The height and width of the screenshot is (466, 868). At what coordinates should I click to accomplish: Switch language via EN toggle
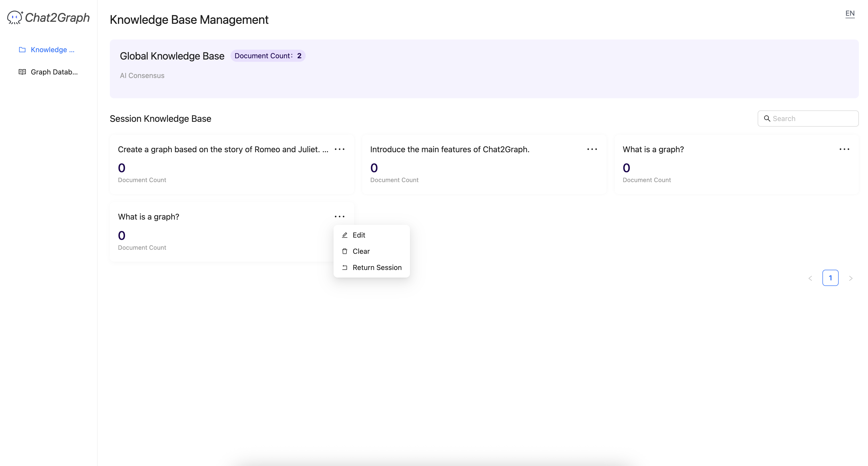(850, 13)
